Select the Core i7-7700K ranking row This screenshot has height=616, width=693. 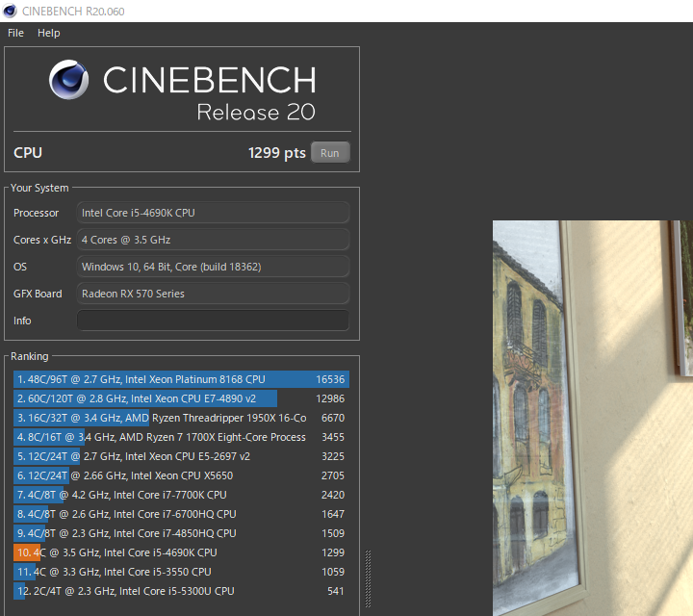(x=181, y=495)
